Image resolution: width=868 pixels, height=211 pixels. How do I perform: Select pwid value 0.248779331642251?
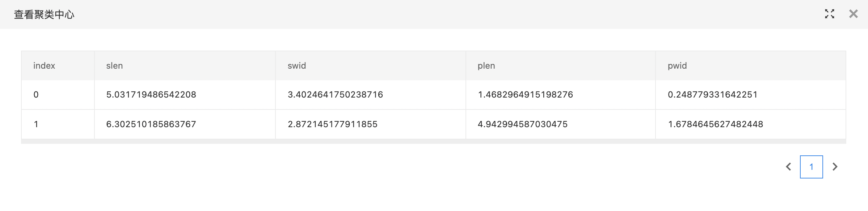[x=712, y=95]
